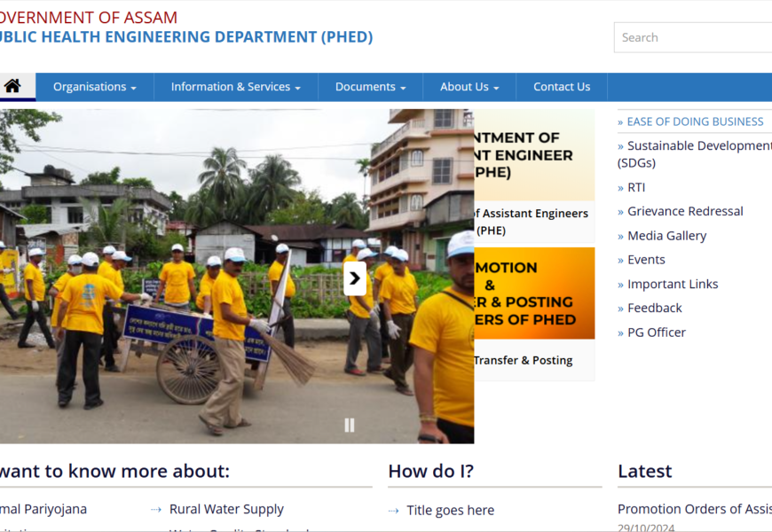772x532 pixels.
Task: Open the Rural Water Supply link
Action: [226, 509]
